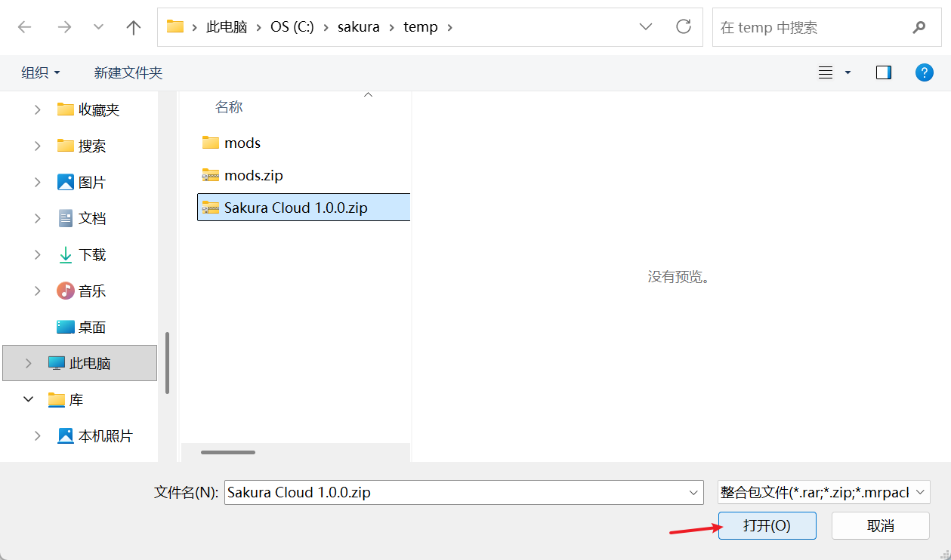Select 下载 in the navigation pane
The height and width of the screenshot is (560, 951).
pyautogui.click(x=91, y=255)
